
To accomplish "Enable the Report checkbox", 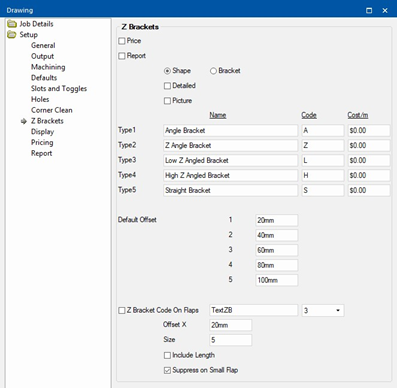I will pos(122,56).
